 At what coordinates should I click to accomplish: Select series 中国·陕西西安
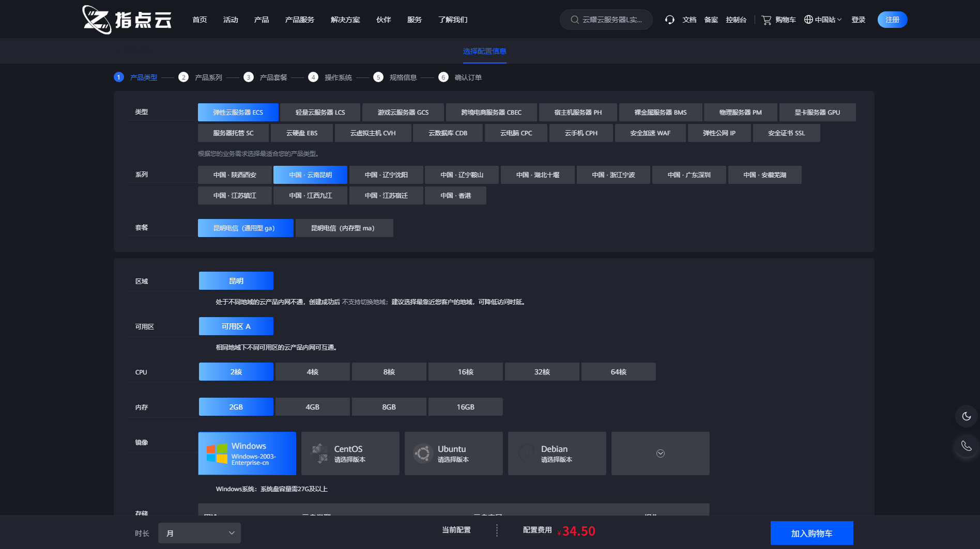(x=235, y=175)
